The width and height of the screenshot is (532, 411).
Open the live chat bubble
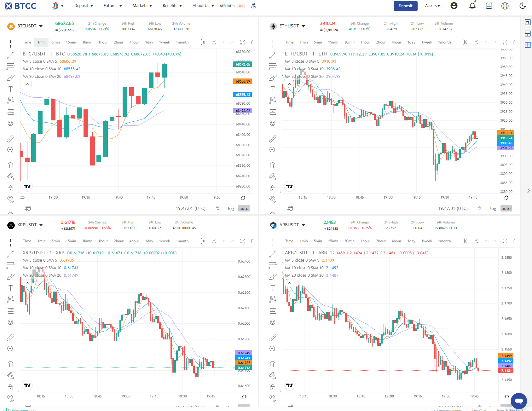(x=519, y=401)
